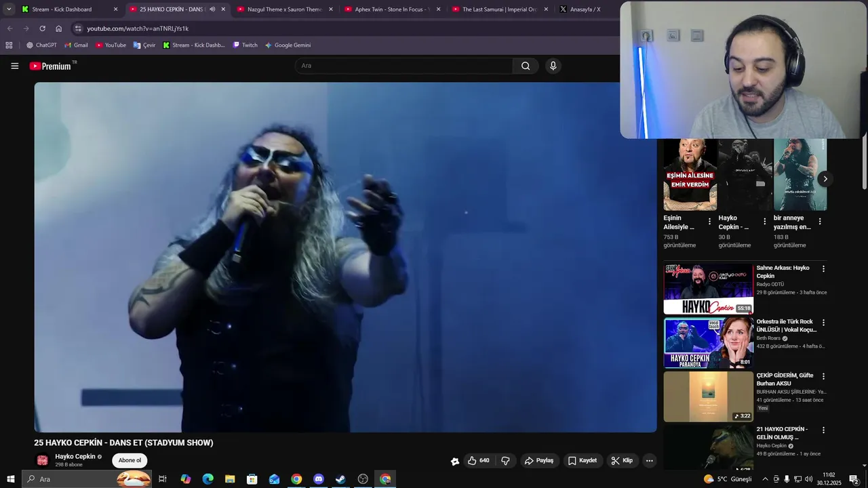Open the site information icon in address bar
This screenshot has height=488, width=868.
click(78, 28)
